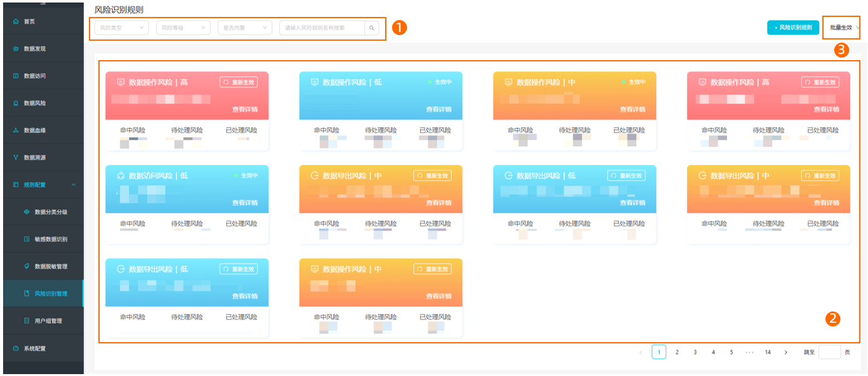
Task: Click 查看详情 on 数据操作风险 | 中 card marked 生效中
Action: [x=633, y=109]
